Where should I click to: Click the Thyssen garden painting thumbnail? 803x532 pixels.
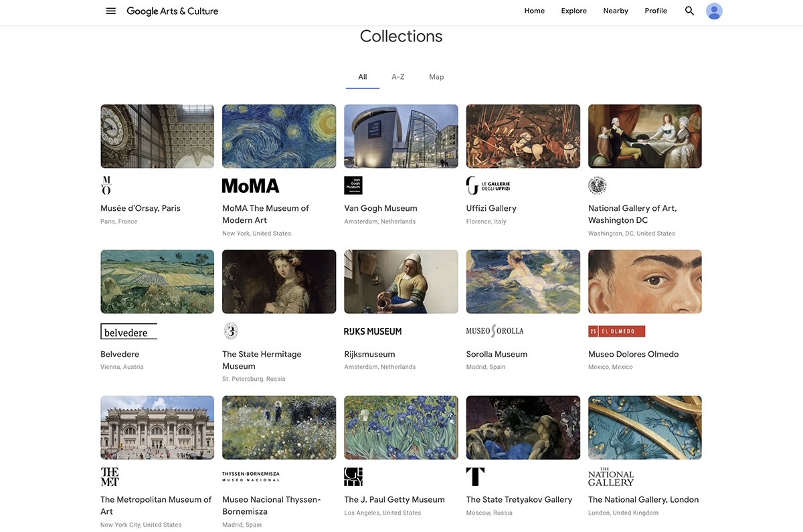click(279, 428)
